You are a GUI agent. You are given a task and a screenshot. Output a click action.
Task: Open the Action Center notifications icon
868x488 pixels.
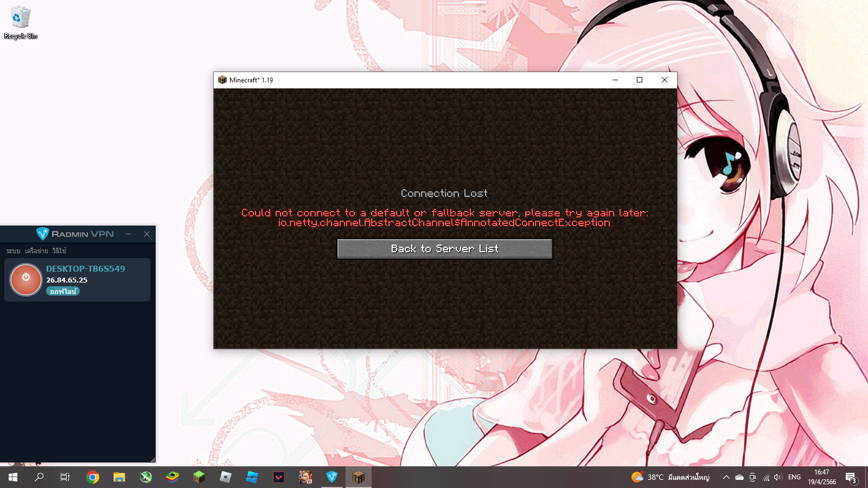pyautogui.click(x=851, y=478)
